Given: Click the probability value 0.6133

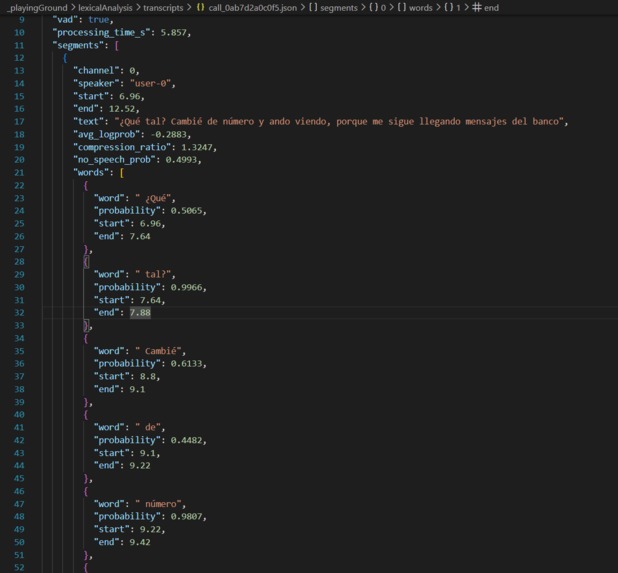Looking at the screenshot, I should 186,364.
